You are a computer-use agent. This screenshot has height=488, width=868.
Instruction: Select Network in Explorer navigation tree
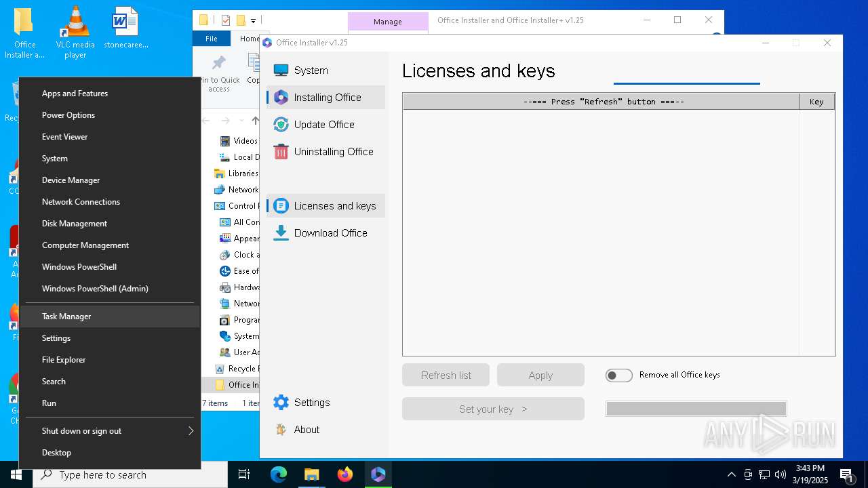236,190
